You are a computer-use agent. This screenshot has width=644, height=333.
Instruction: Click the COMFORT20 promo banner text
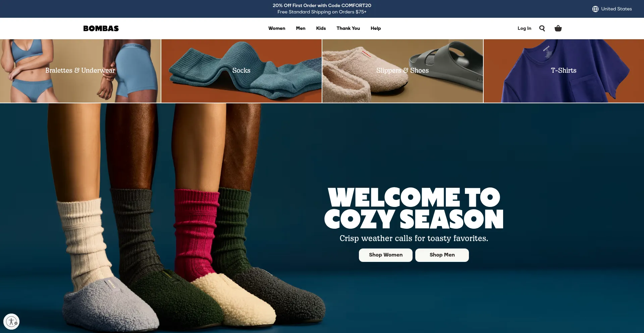pyautogui.click(x=322, y=6)
